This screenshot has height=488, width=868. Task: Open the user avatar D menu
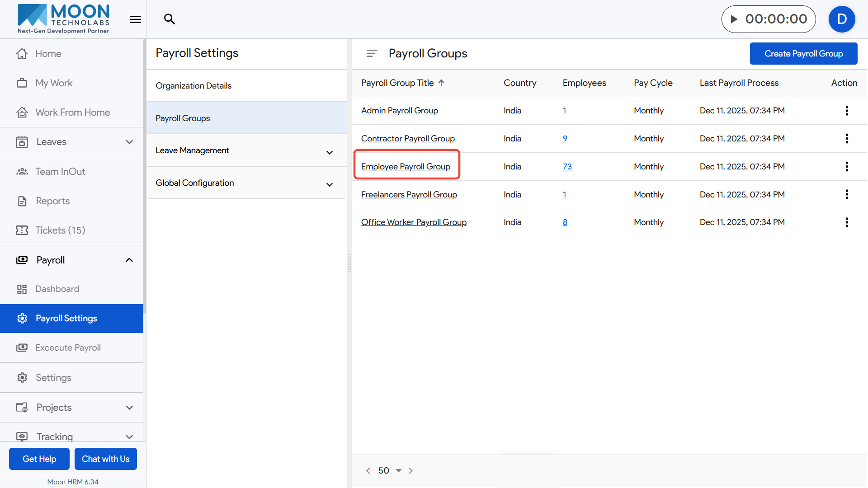click(841, 19)
